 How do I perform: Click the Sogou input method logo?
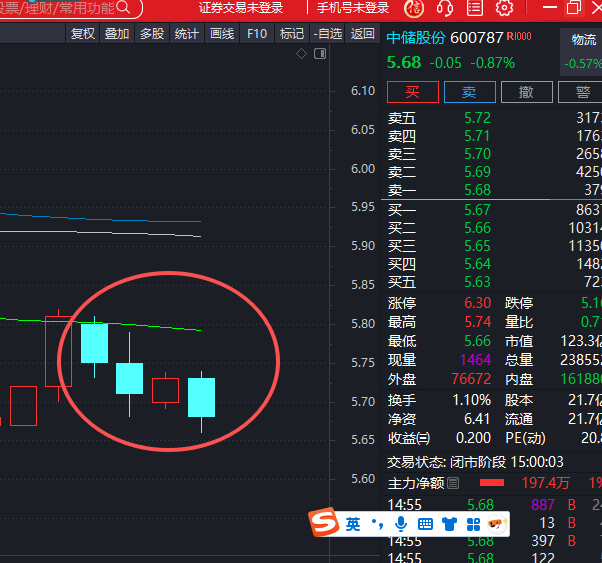tap(324, 523)
